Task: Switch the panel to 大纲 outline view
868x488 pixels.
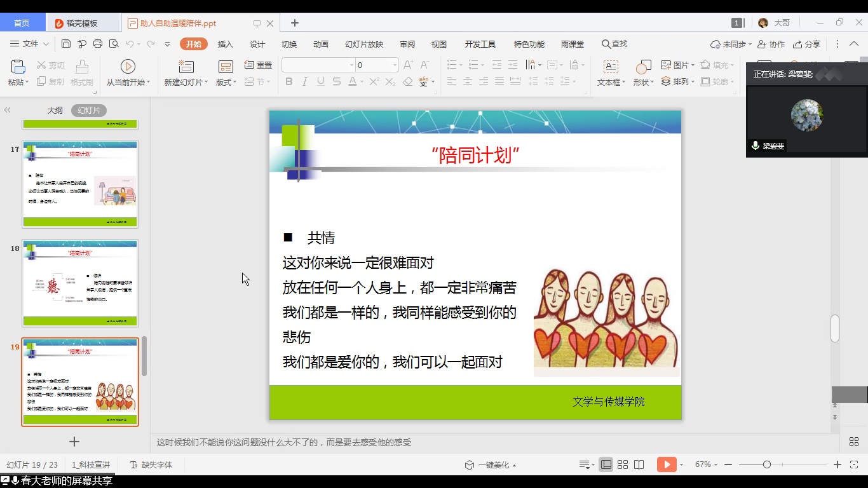Action: 55,110
